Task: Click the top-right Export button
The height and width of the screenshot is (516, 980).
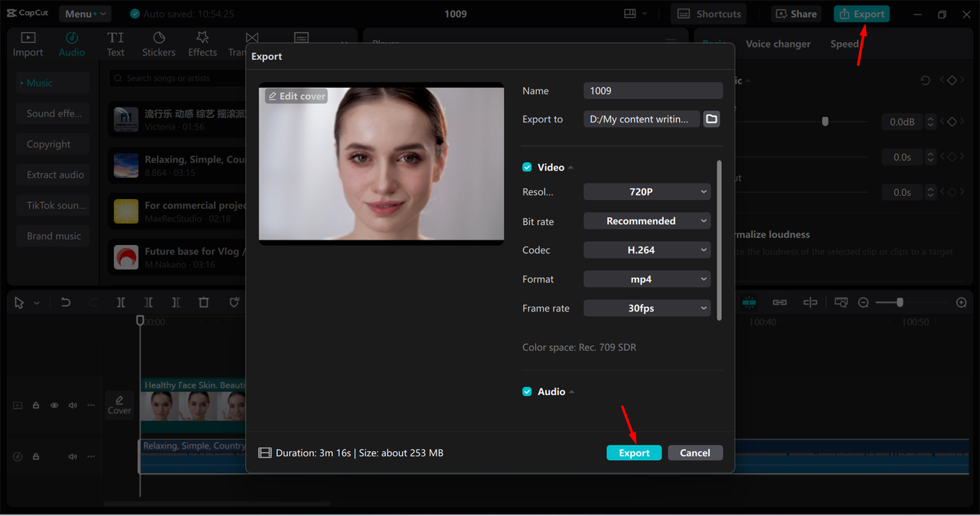Action: [861, 14]
